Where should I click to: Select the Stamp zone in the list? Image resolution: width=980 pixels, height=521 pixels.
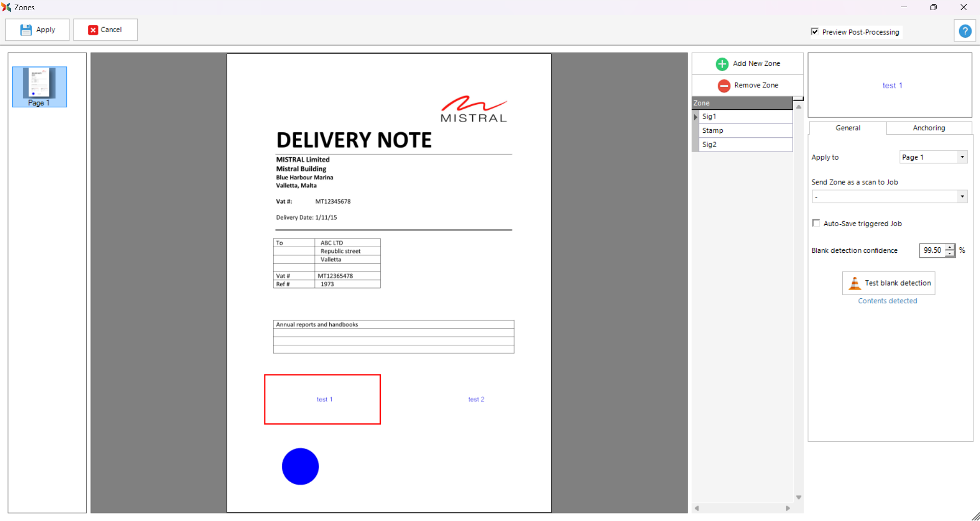(x=745, y=131)
